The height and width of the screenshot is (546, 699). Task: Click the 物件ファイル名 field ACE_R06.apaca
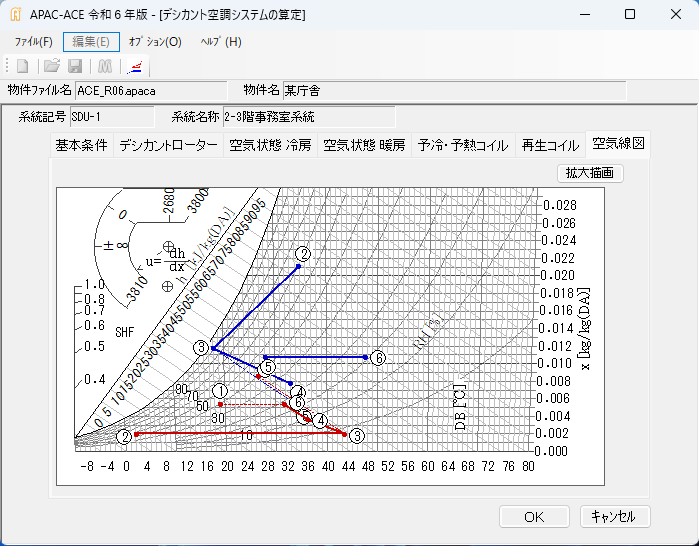click(x=151, y=91)
